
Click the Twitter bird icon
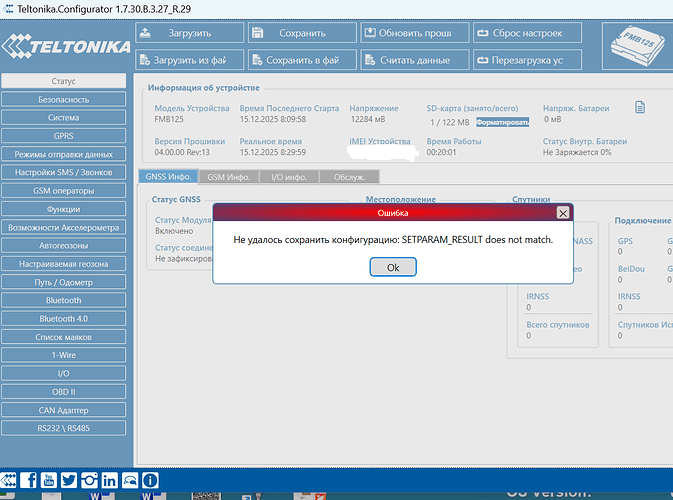pos(69,481)
